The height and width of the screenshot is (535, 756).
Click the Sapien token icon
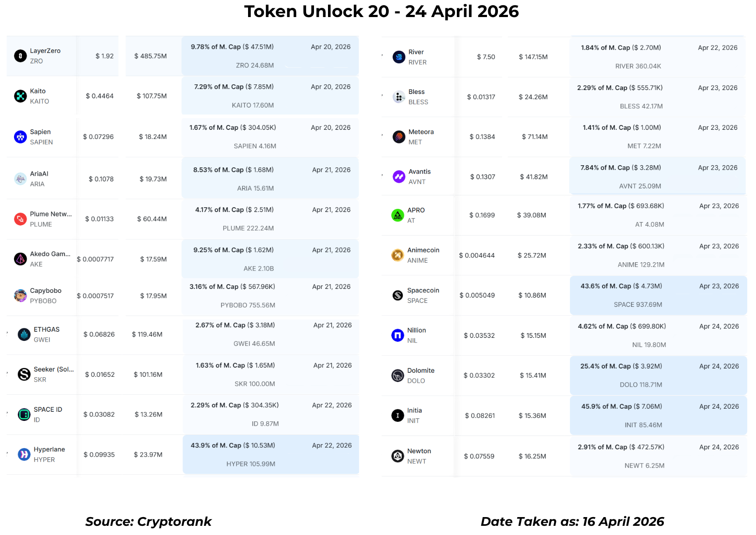point(20,137)
